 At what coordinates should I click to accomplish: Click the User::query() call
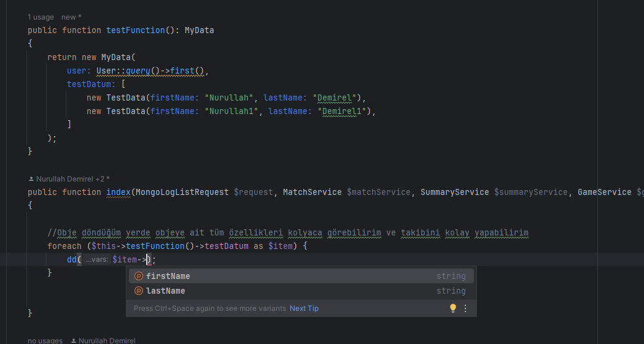(128, 71)
